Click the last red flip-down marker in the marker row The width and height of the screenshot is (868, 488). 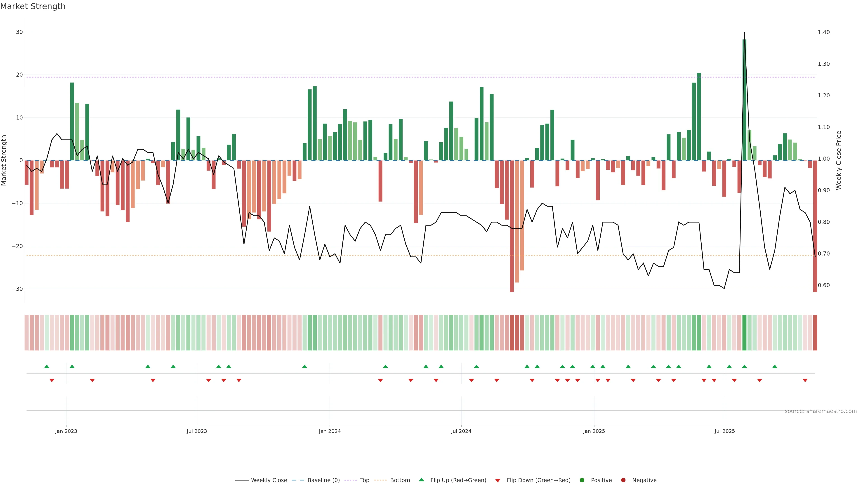coord(805,380)
